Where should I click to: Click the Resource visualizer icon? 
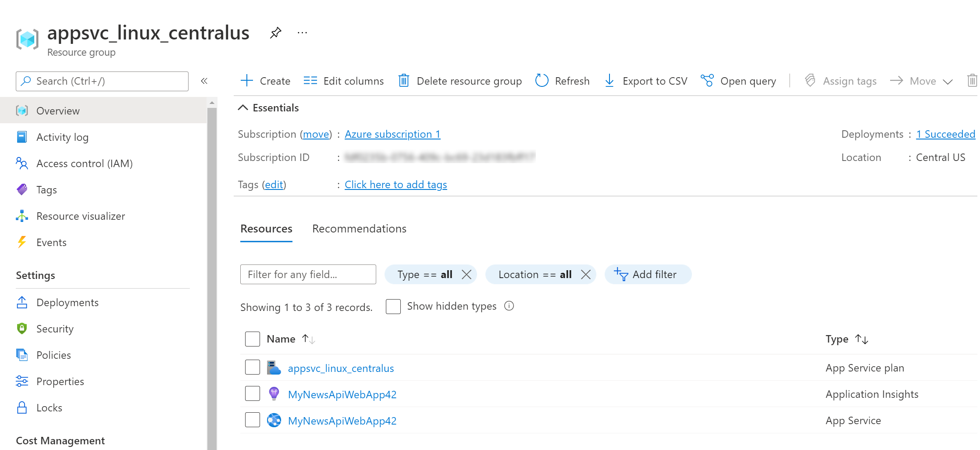pos(22,216)
